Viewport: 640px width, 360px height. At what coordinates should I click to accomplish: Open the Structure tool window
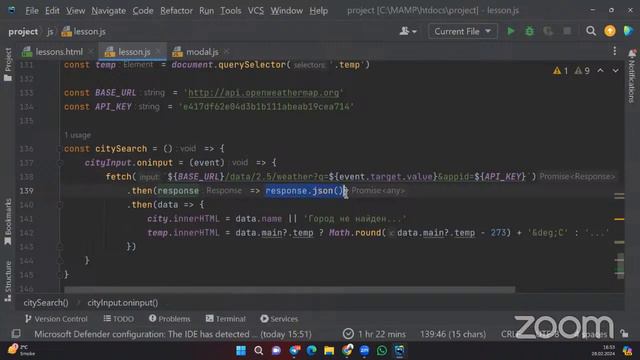coord(8,281)
